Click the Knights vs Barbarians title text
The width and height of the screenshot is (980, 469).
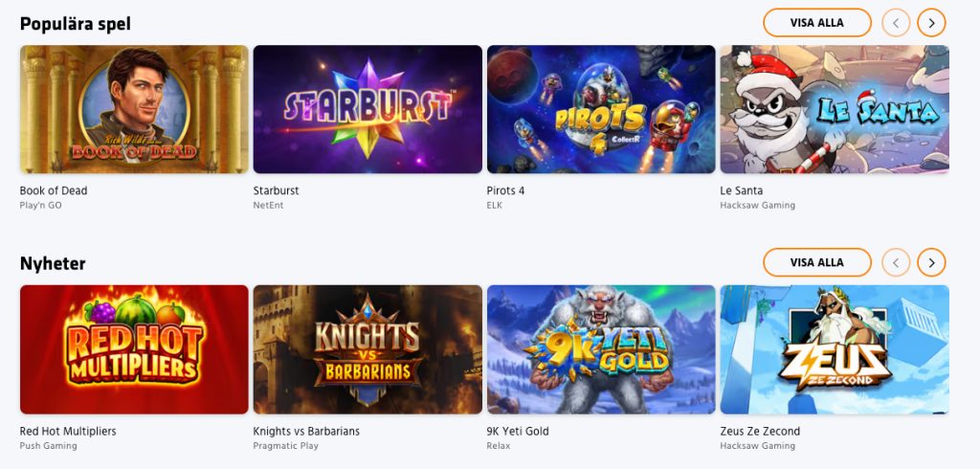tap(306, 431)
